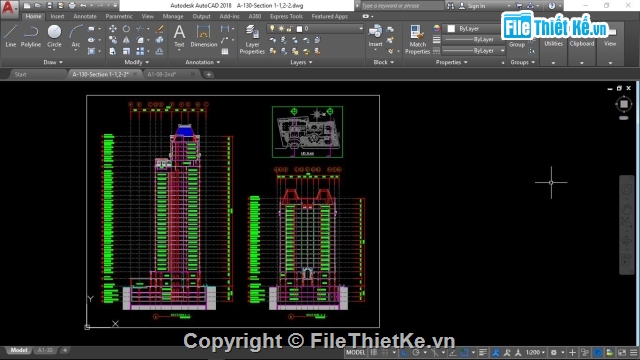Click Sign In link
The width and height of the screenshot is (640, 360).
click(476, 6)
